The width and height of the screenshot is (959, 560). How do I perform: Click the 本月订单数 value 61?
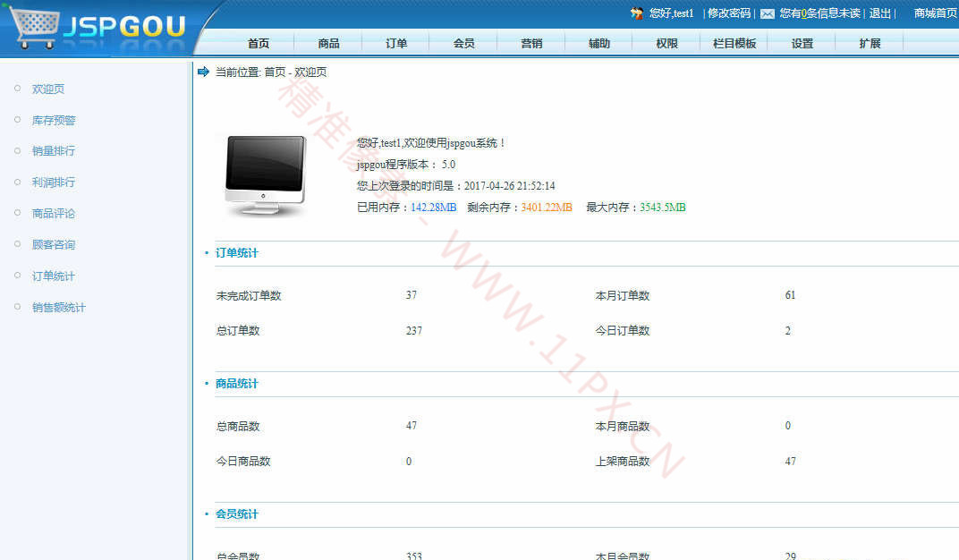point(791,295)
